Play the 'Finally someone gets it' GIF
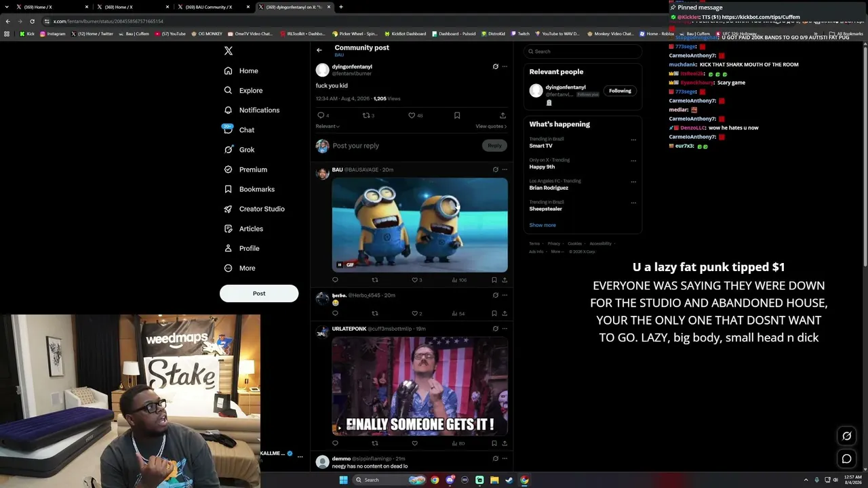 click(x=340, y=428)
